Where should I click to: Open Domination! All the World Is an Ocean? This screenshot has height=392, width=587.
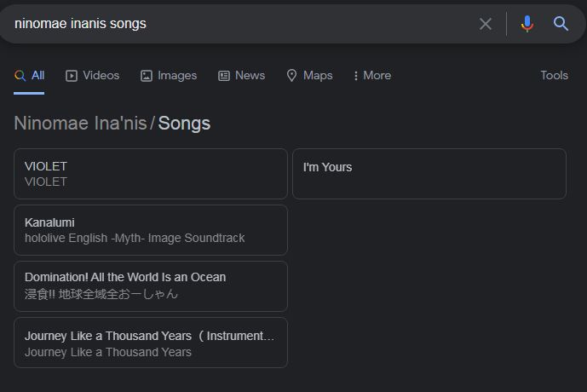pos(151,286)
